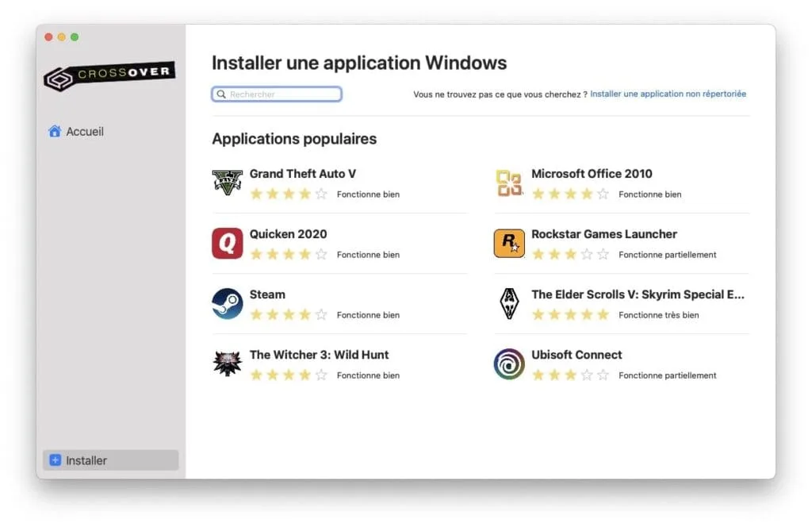The height and width of the screenshot is (527, 812).
Task: Click the Rechercher search field
Action: click(x=277, y=94)
